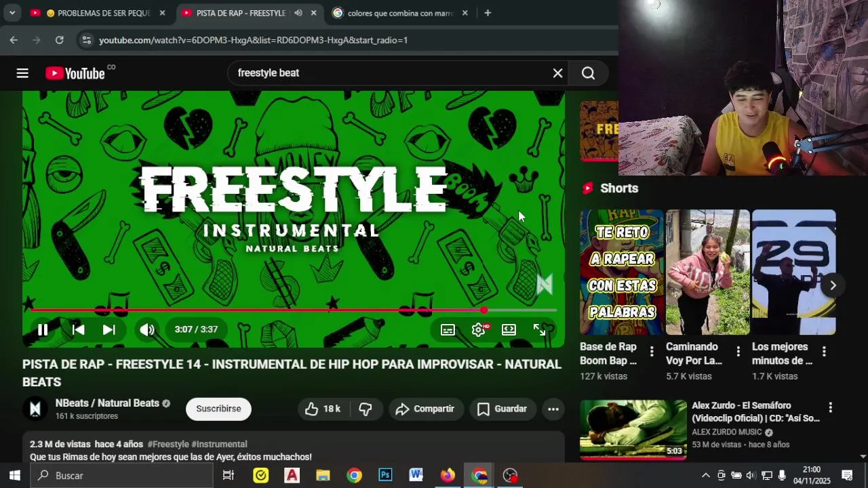Save the video with Guardar
This screenshot has width=868, height=488.
click(x=502, y=409)
